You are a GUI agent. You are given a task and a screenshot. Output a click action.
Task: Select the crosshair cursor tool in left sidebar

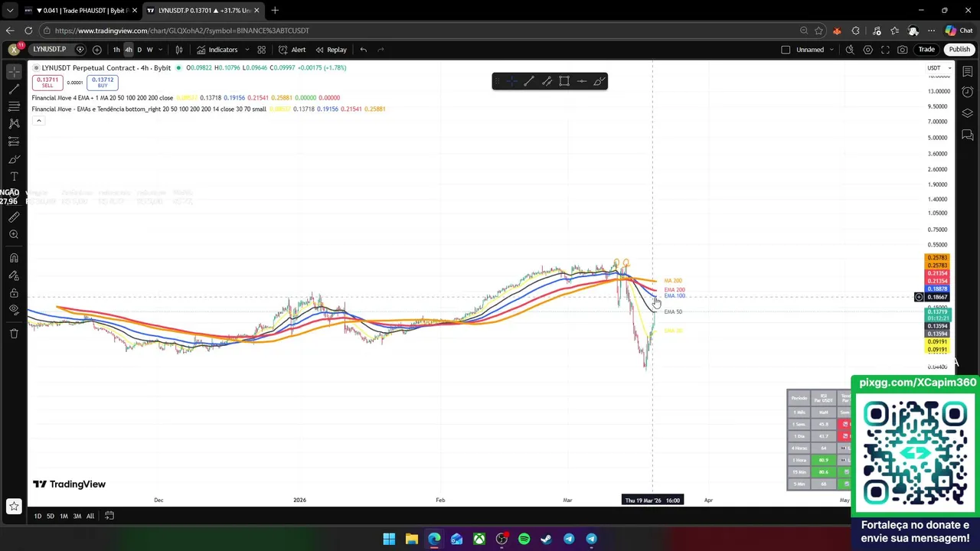coord(14,71)
